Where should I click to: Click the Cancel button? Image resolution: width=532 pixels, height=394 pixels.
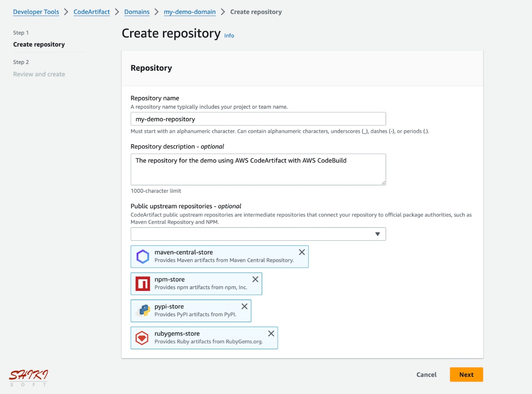pyautogui.click(x=426, y=374)
